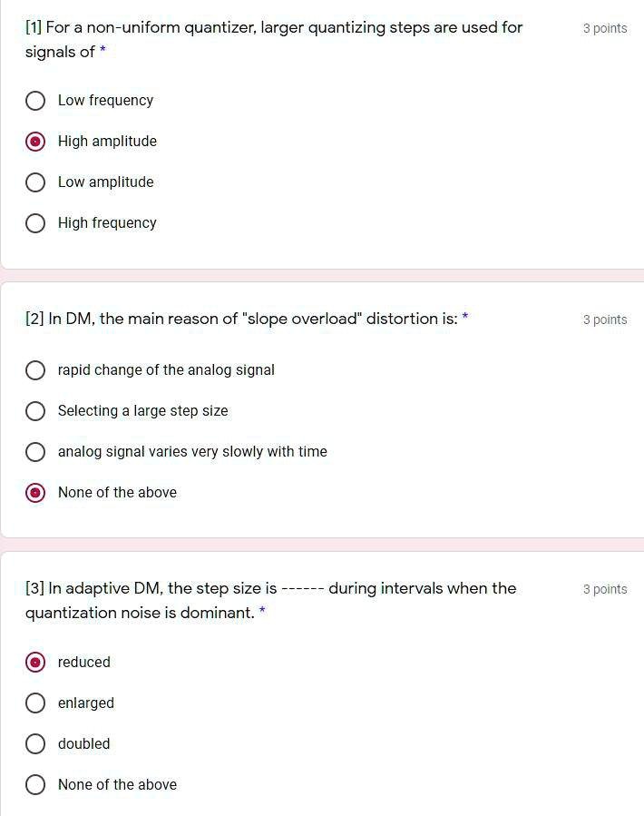Select 'Selecting a large step size' option

(35, 411)
